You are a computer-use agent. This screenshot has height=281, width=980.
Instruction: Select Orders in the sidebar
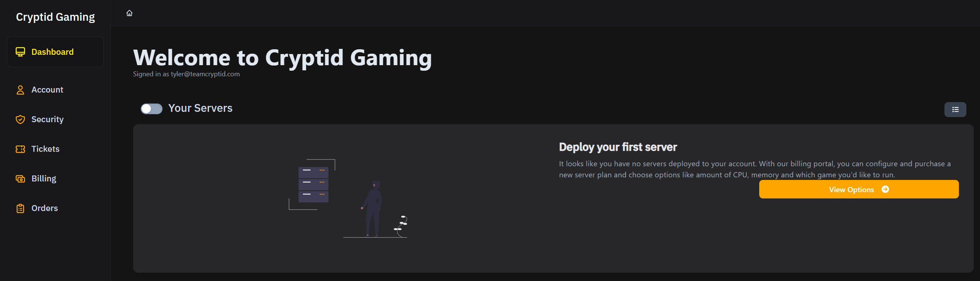tap(55, 208)
